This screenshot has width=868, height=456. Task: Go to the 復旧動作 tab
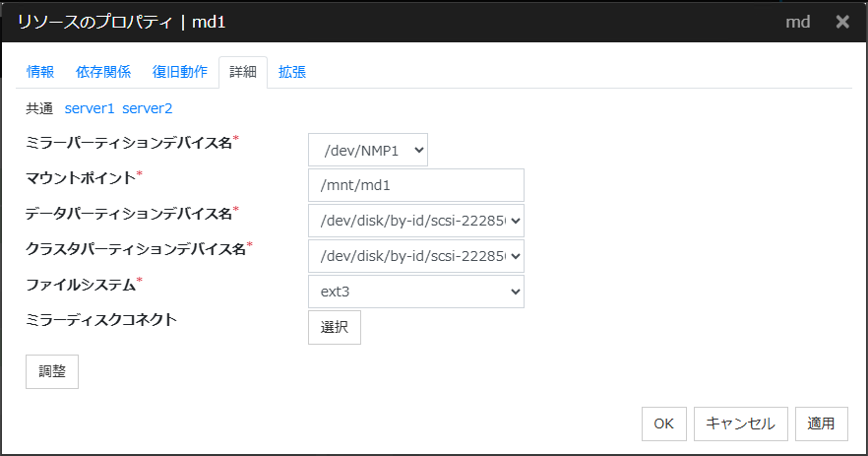point(180,72)
